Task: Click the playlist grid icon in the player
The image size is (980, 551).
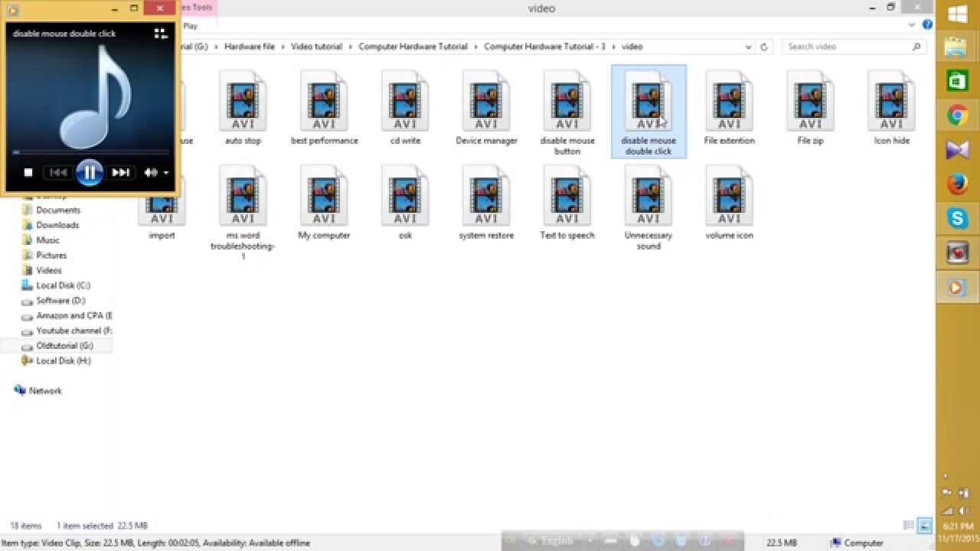Action: [x=161, y=34]
